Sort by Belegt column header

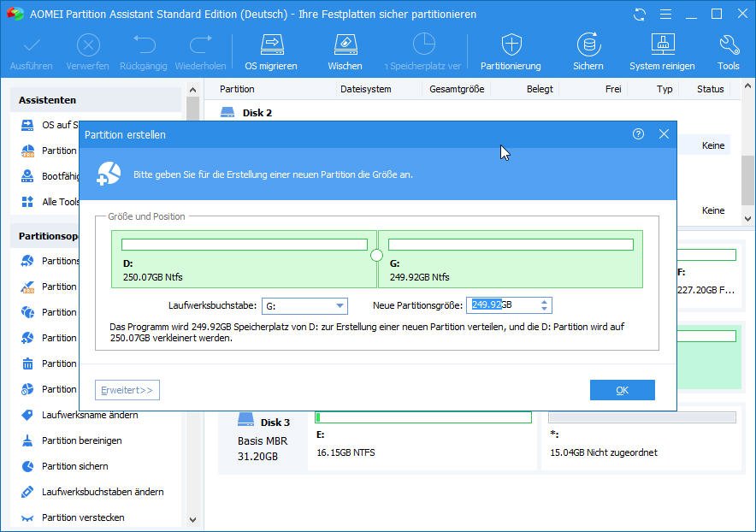pos(540,89)
